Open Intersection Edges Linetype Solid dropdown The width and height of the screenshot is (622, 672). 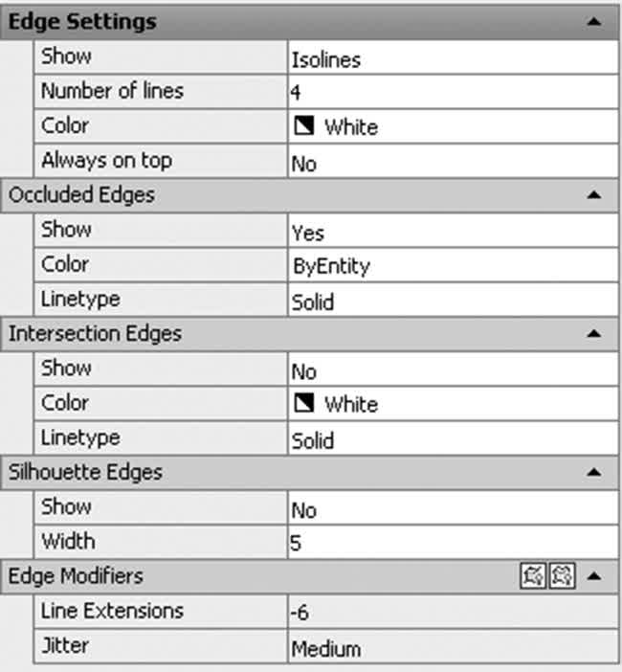tap(454, 438)
